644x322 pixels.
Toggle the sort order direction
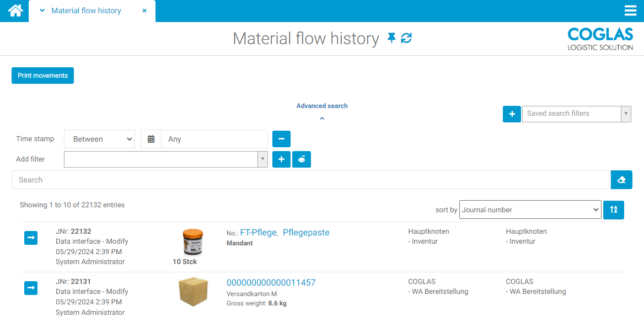[613, 210]
